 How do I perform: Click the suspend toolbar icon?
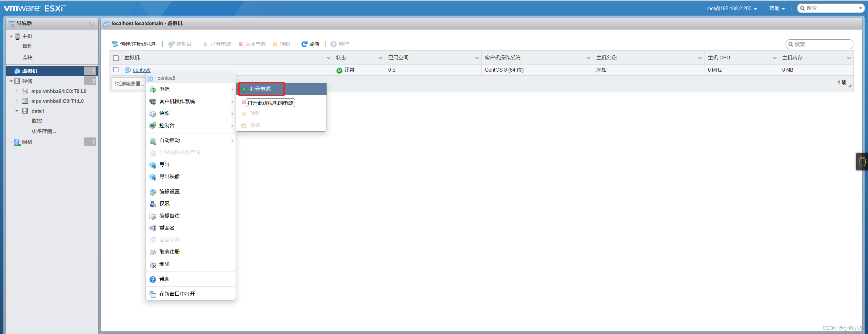275,44
